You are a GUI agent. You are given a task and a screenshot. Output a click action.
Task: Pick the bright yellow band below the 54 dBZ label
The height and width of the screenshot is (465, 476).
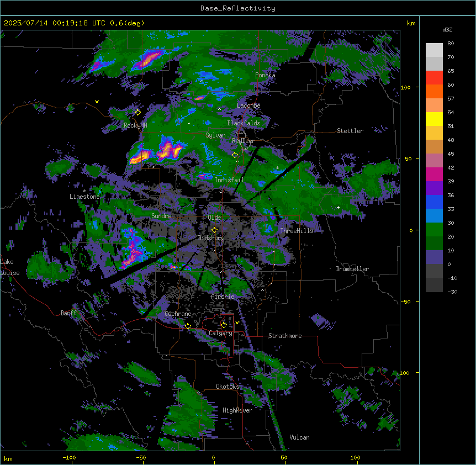[434, 119]
